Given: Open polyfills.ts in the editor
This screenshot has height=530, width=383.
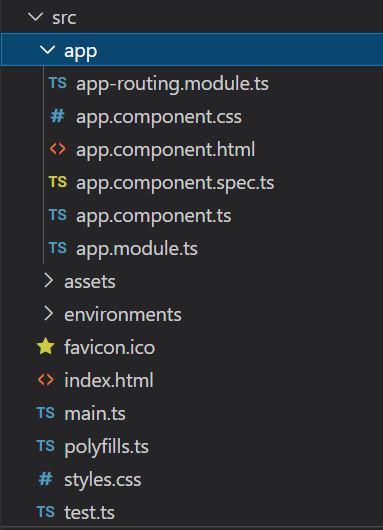Looking at the screenshot, I should [x=106, y=447].
